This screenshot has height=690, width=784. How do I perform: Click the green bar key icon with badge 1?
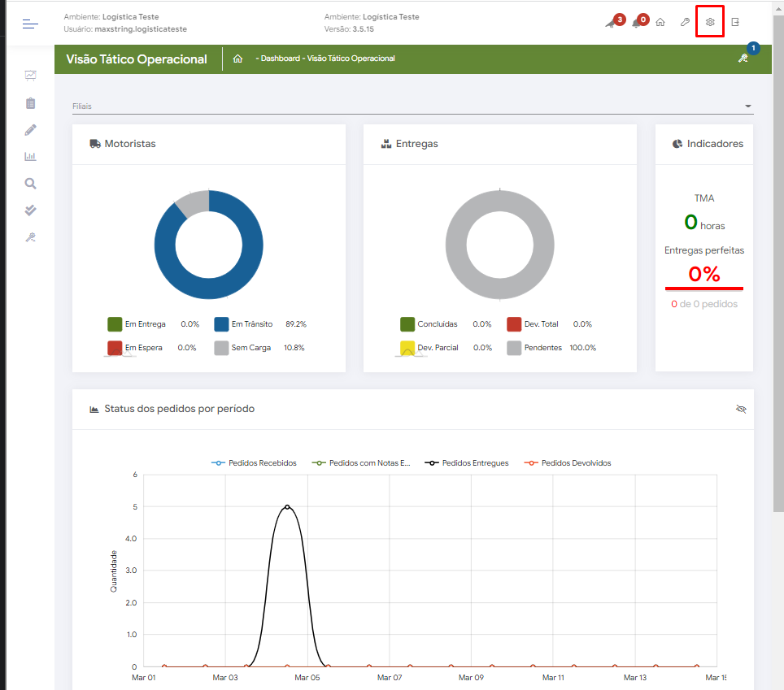[x=742, y=58]
